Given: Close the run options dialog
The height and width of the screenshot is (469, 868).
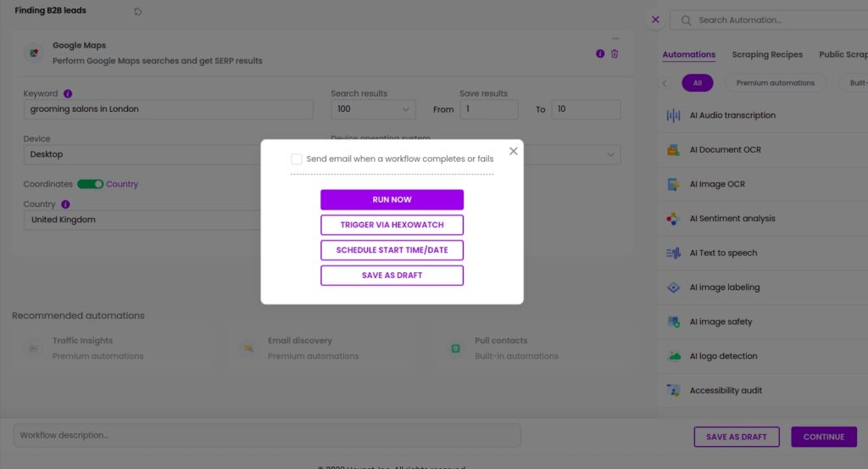Looking at the screenshot, I should [x=513, y=151].
